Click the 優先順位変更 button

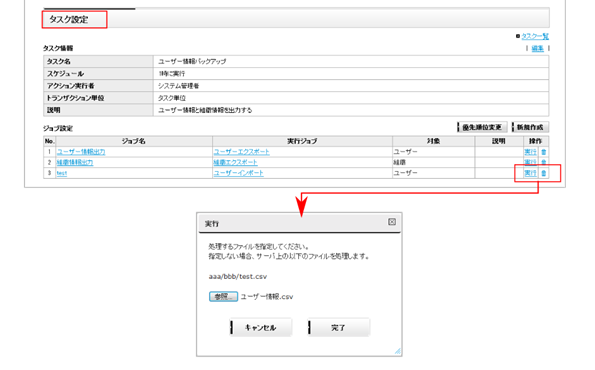[x=482, y=127]
